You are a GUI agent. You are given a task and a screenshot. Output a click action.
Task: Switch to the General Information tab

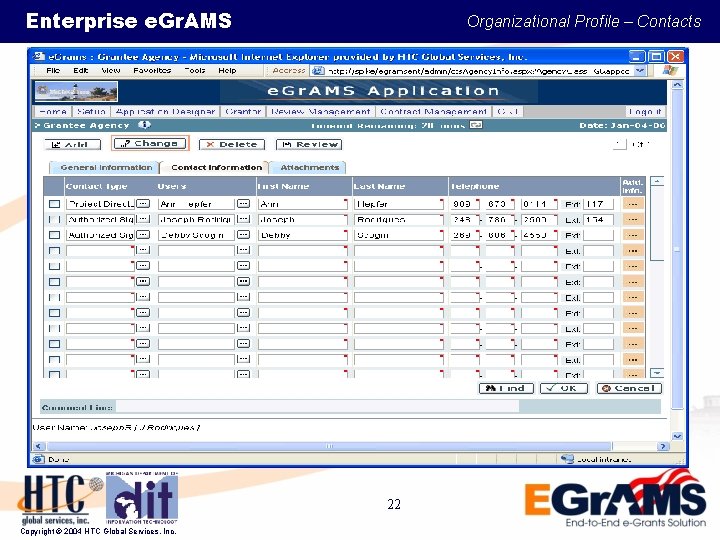pyautogui.click(x=105, y=168)
